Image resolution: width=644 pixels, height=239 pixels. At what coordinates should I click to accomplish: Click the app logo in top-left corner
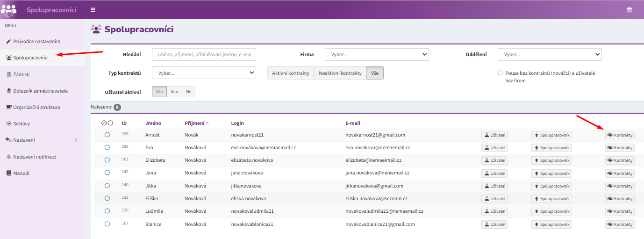[9, 9]
